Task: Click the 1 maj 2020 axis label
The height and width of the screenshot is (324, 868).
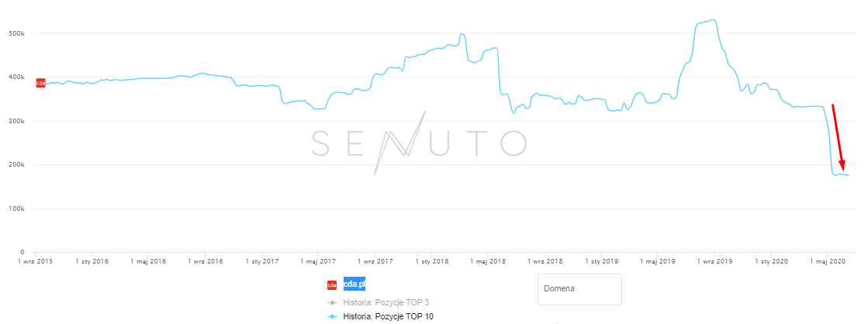Action: [x=828, y=262]
